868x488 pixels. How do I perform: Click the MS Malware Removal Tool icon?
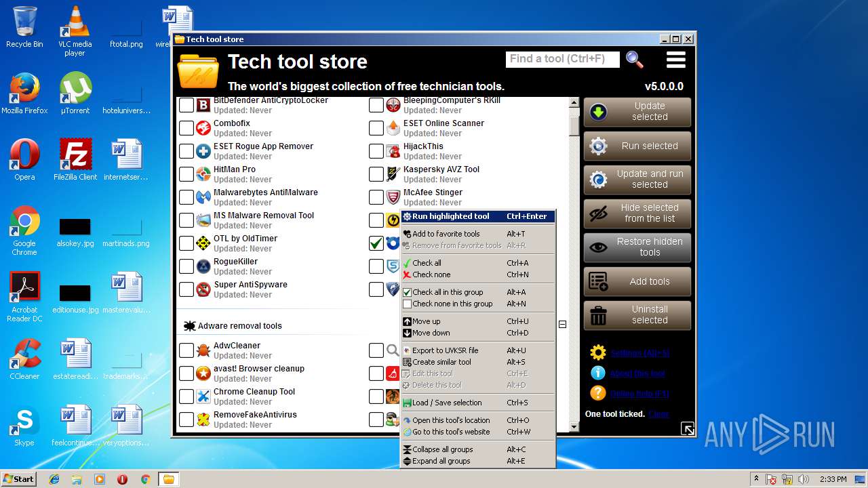pos(203,220)
